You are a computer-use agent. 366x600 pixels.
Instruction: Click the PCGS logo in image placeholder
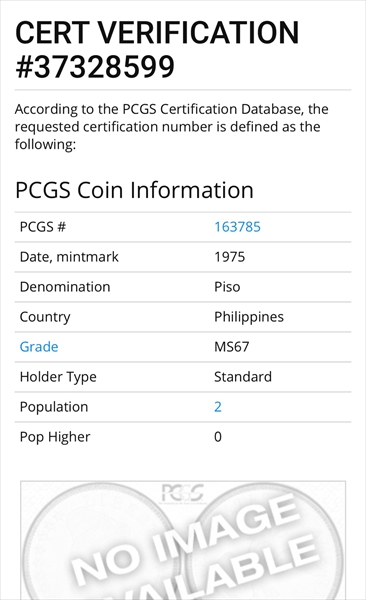(x=182, y=494)
